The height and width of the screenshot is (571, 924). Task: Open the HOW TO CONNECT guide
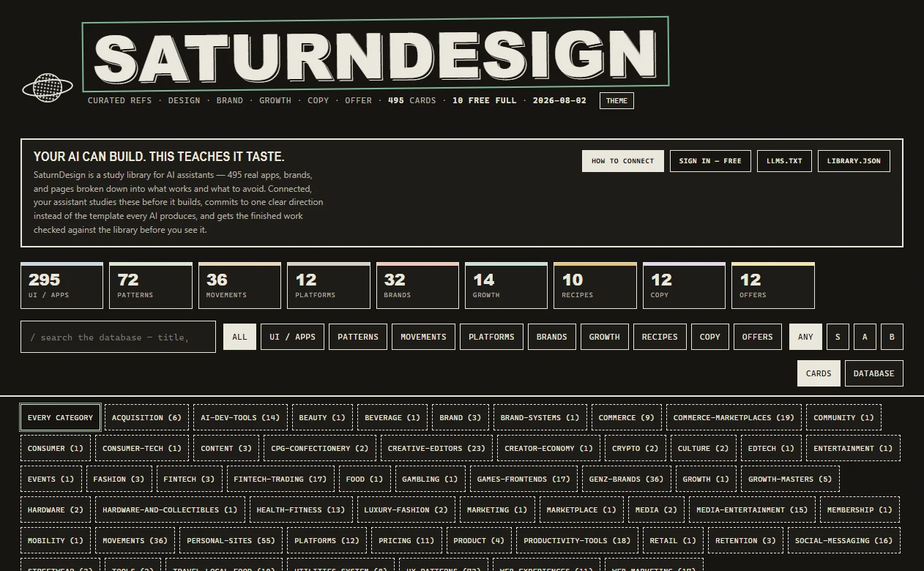coord(623,161)
